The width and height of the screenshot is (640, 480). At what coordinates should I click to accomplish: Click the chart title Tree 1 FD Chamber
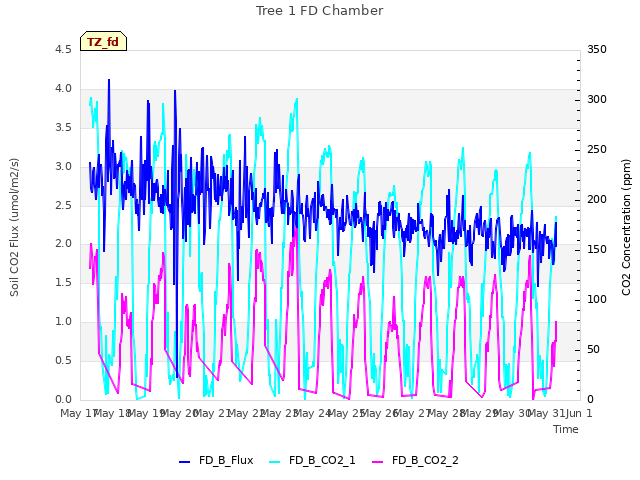pyautogui.click(x=320, y=11)
